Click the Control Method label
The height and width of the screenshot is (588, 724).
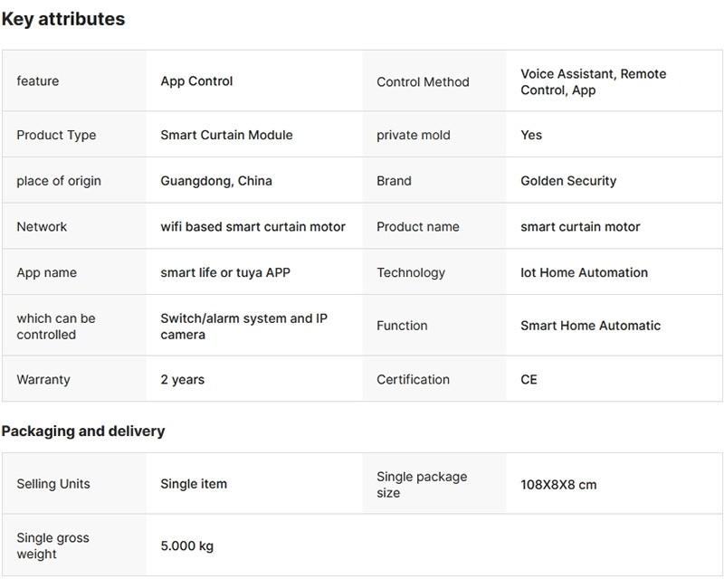click(423, 82)
